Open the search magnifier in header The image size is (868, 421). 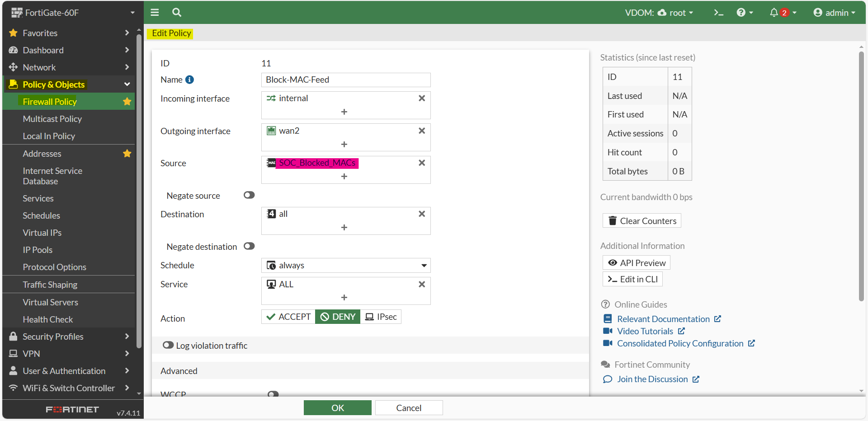point(177,13)
